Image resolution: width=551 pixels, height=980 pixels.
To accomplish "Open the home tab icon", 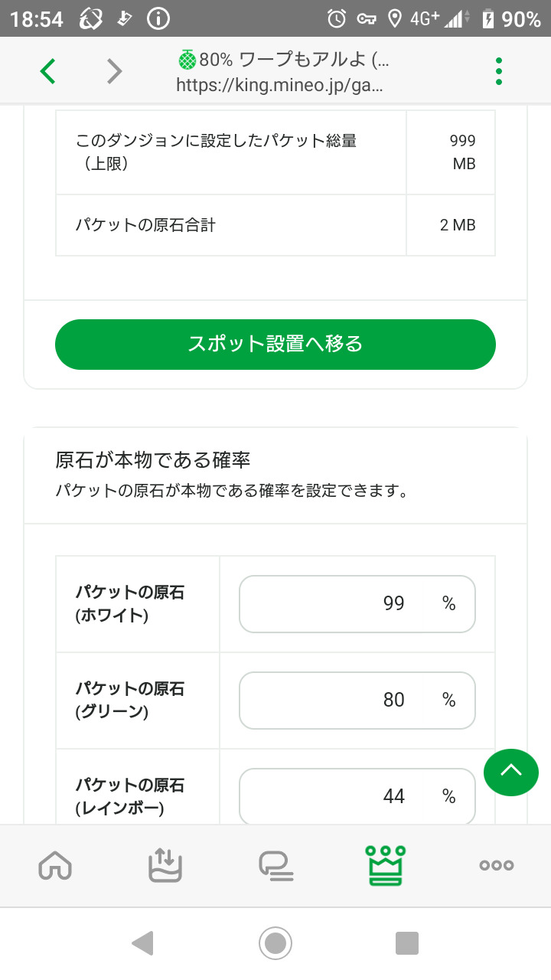I will pos(55,865).
